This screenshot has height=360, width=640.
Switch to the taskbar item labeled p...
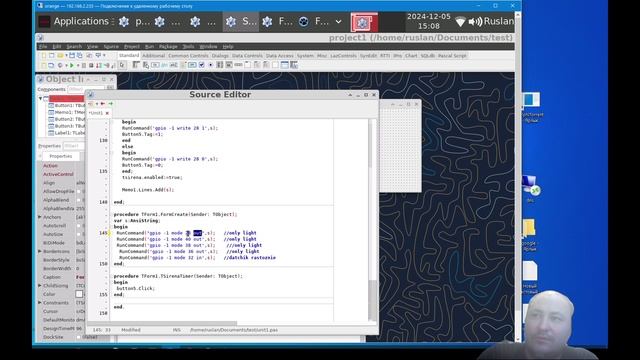(x=134, y=22)
